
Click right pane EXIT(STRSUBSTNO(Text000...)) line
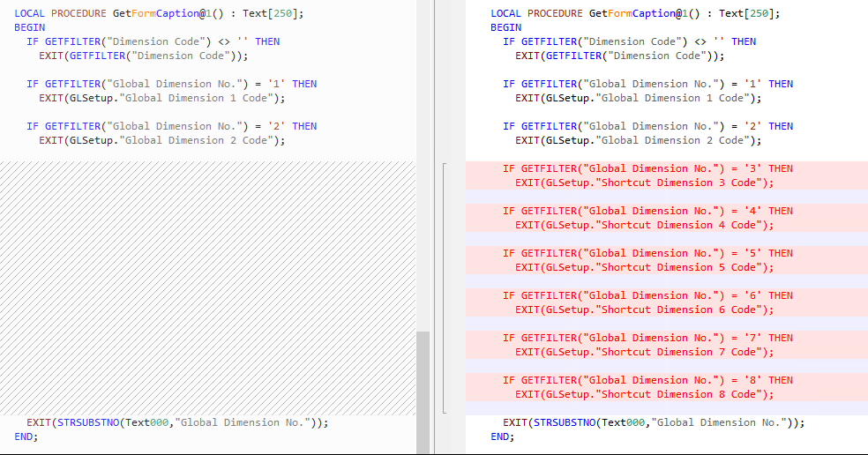click(654, 423)
